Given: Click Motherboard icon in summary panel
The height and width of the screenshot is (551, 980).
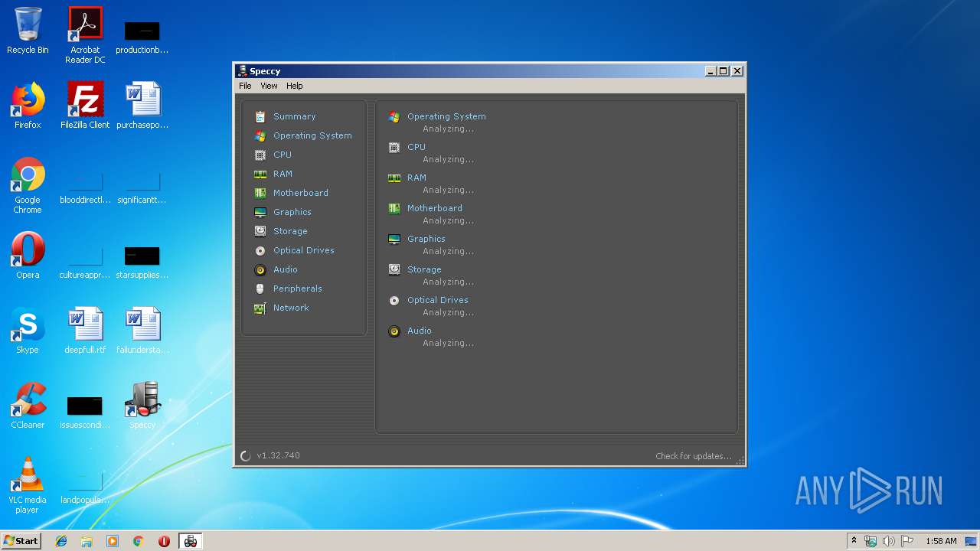Looking at the screenshot, I should pyautogui.click(x=394, y=208).
